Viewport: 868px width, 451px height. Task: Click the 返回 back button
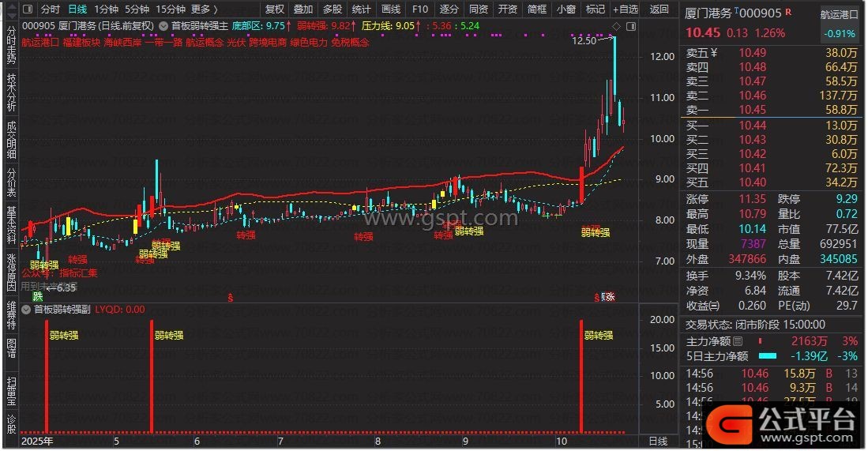(659, 9)
